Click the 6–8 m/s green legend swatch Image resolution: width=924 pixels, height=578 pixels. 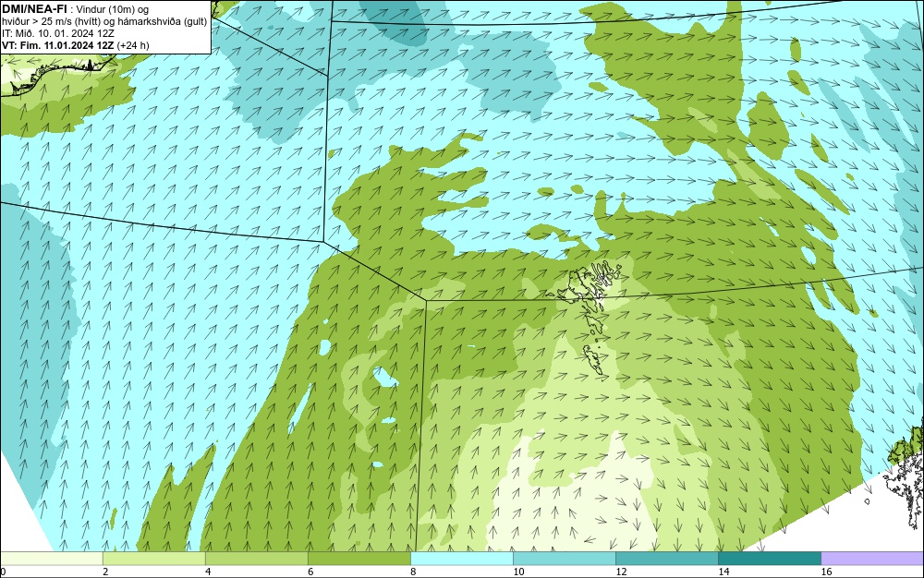tap(359, 559)
